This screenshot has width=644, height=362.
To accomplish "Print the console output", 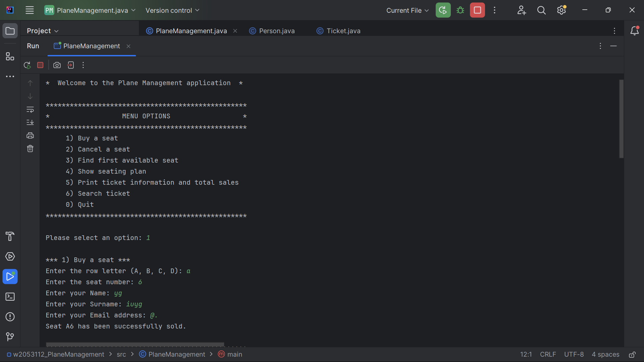I will pos(30,135).
